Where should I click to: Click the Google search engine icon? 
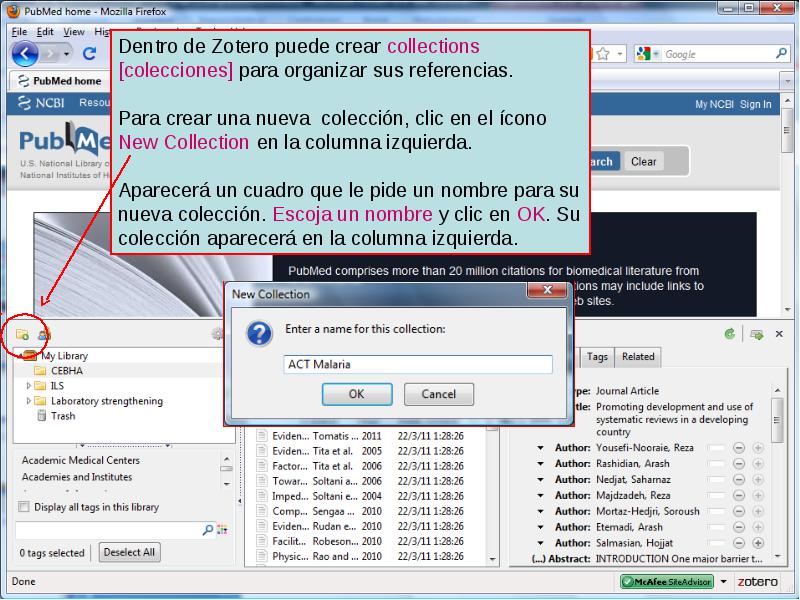(x=644, y=54)
